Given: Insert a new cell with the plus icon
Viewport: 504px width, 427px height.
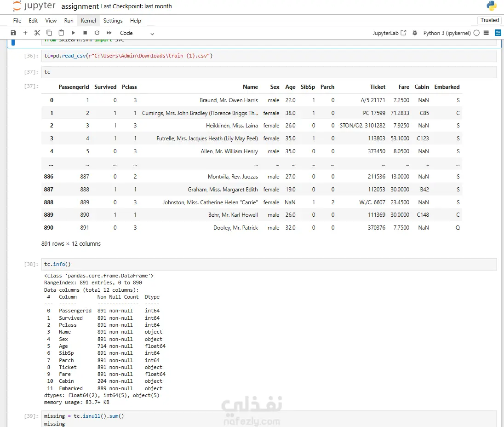Looking at the screenshot, I should pos(25,33).
